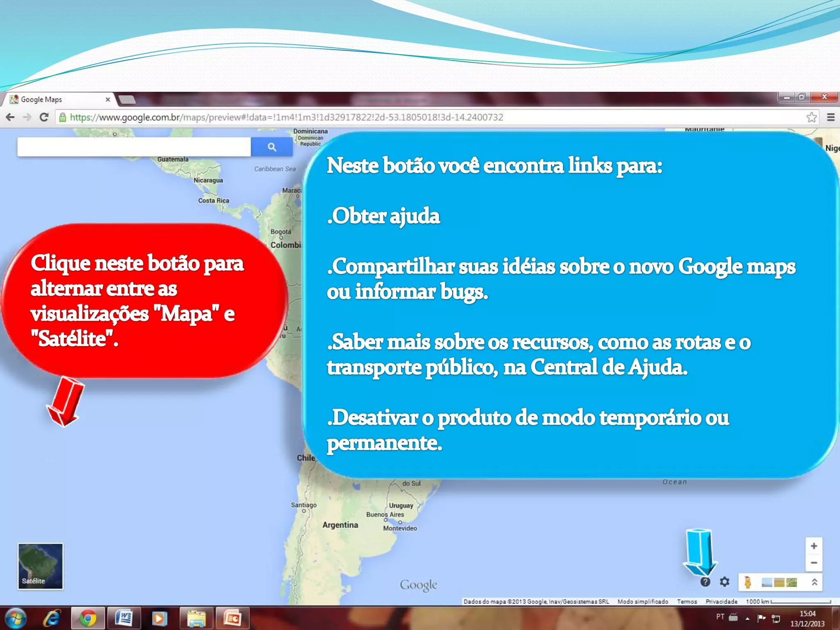Image resolution: width=840 pixels, height=630 pixels.
Task: Expand the imagery carousel double chevron
Action: (x=814, y=582)
